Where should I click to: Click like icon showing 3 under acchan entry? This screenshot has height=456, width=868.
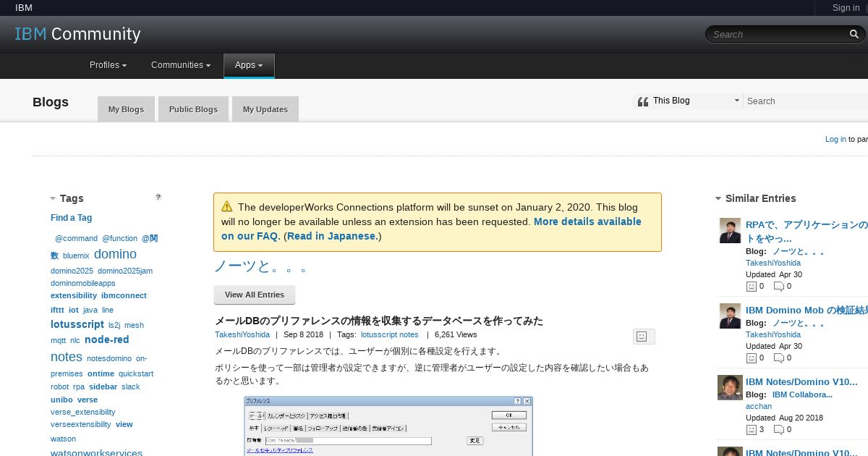(751, 429)
